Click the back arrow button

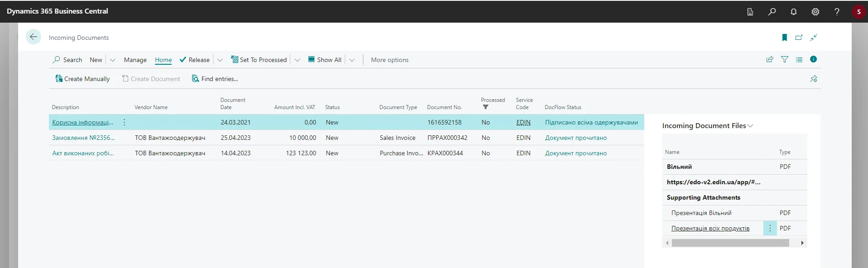pyautogui.click(x=34, y=37)
